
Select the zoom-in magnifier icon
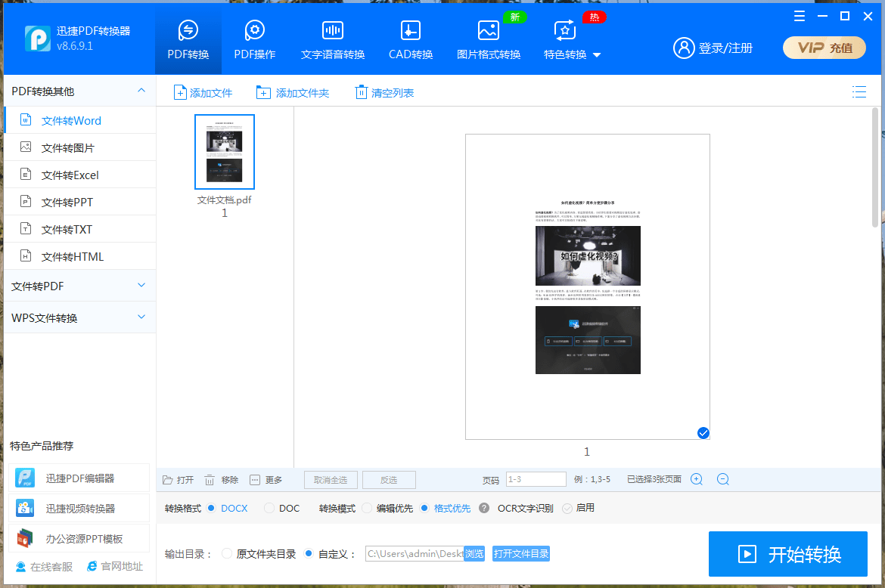696,478
